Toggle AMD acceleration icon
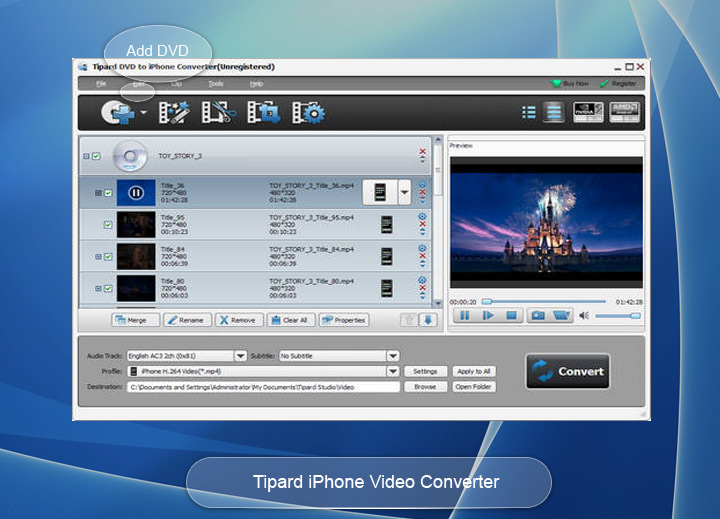This screenshot has height=519, width=720. click(x=624, y=112)
